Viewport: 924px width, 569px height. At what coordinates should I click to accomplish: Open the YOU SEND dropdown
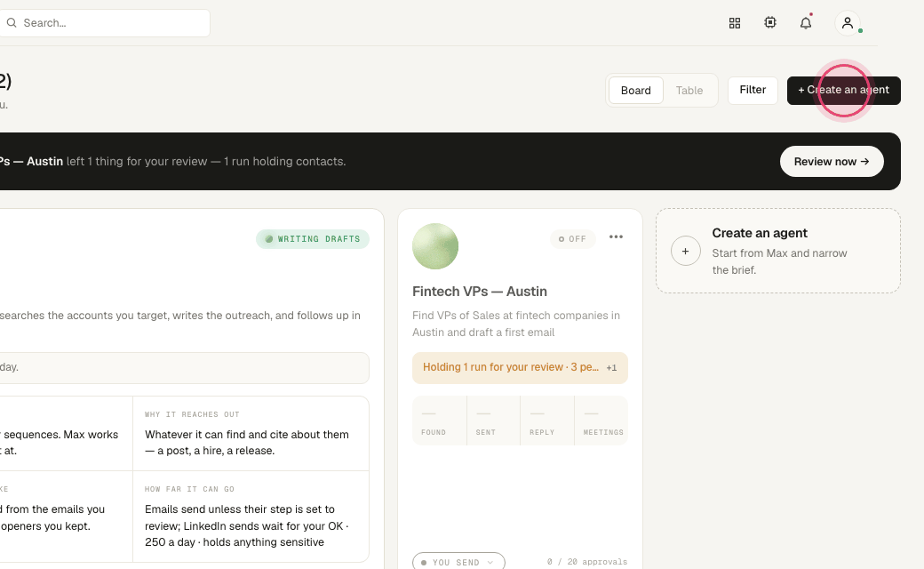pyautogui.click(x=458, y=562)
